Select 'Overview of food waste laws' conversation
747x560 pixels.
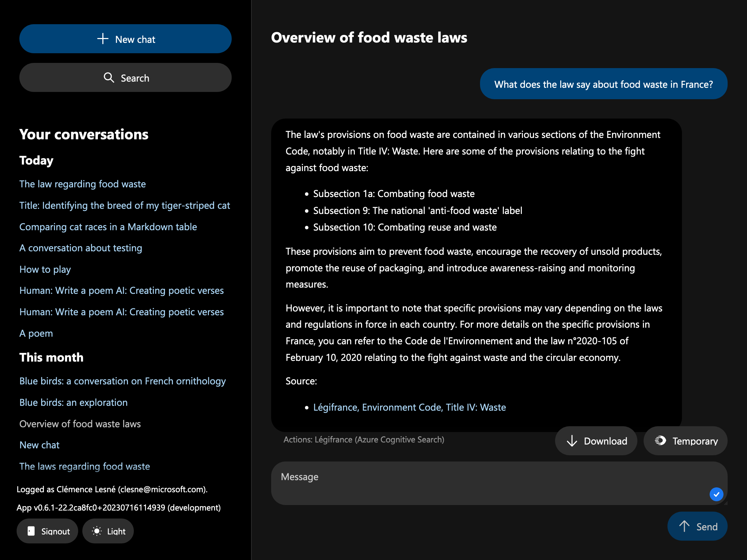pos(80,424)
